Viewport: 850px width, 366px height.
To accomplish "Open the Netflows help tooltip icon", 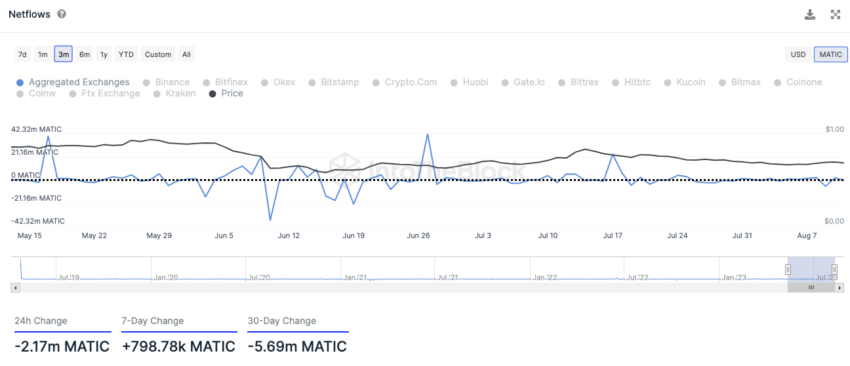I will [x=62, y=14].
